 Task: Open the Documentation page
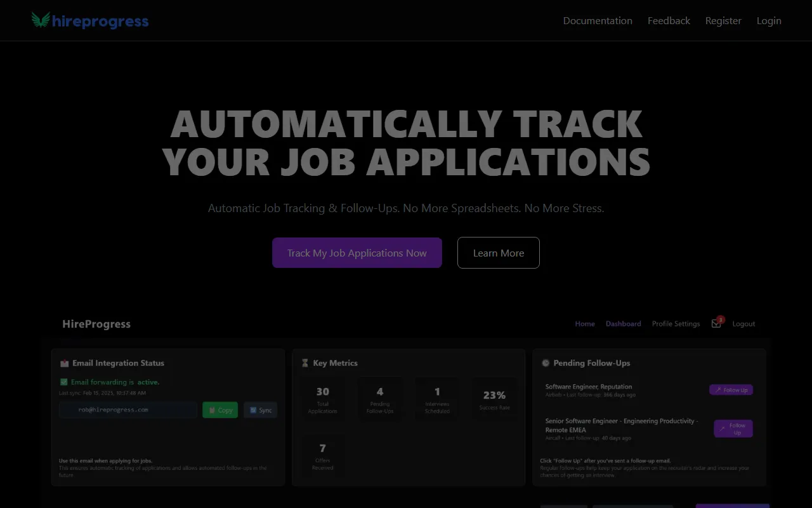pos(598,21)
